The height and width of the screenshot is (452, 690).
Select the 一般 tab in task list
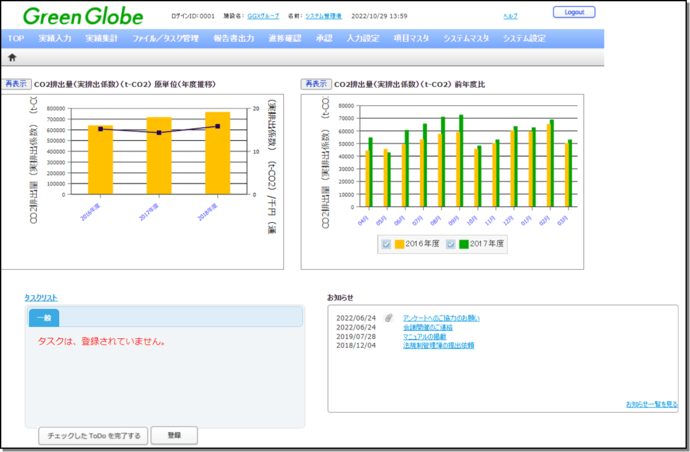[x=43, y=316]
